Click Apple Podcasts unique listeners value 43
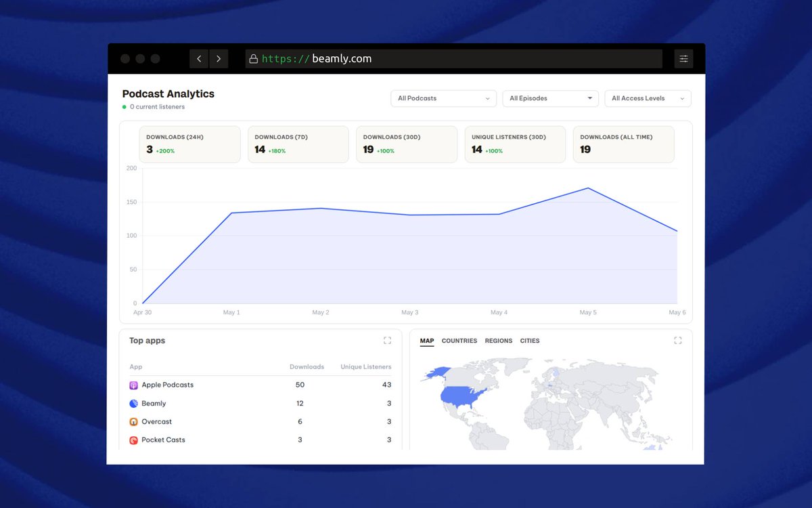 tap(386, 385)
